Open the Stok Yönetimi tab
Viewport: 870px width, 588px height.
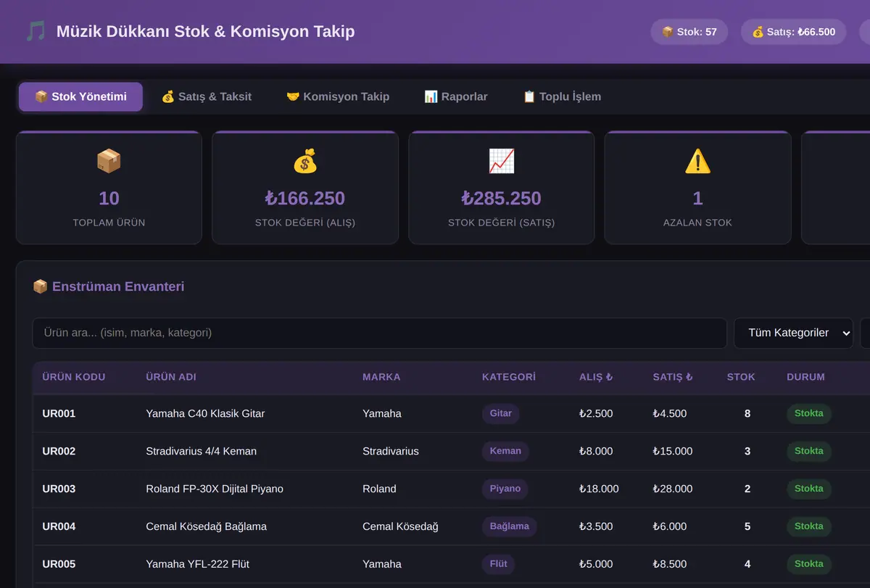coord(80,96)
